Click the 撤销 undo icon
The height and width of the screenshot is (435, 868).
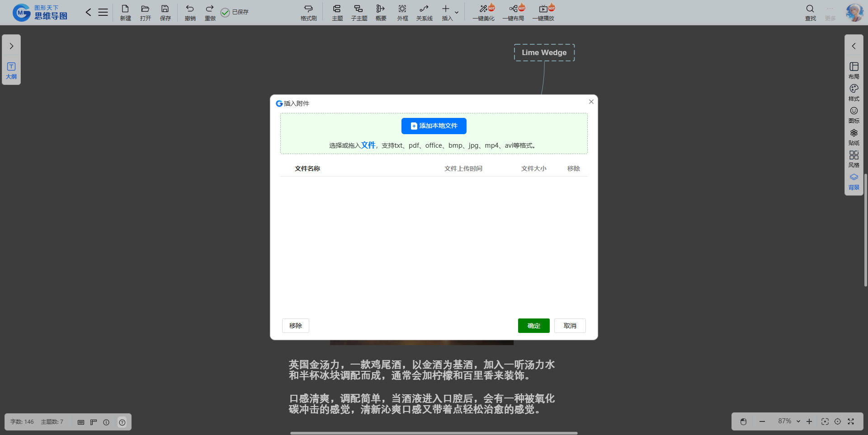pyautogui.click(x=190, y=12)
